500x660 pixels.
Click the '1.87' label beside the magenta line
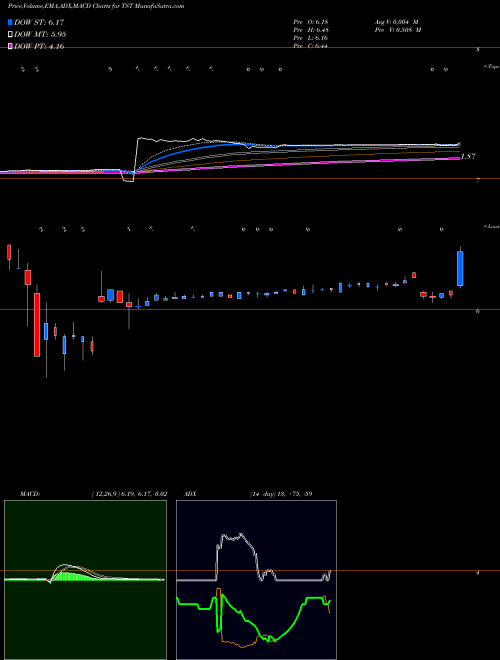tap(468, 156)
